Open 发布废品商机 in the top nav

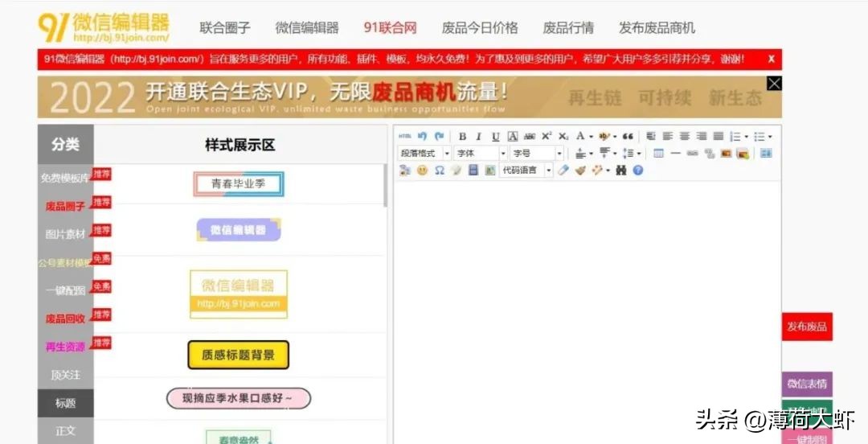click(657, 27)
